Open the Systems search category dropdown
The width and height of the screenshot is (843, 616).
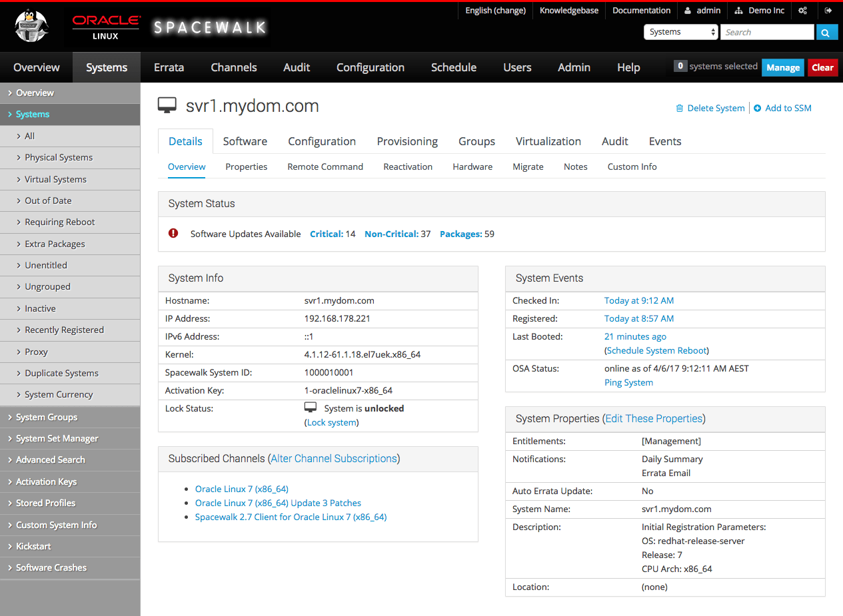pos(680,32)
